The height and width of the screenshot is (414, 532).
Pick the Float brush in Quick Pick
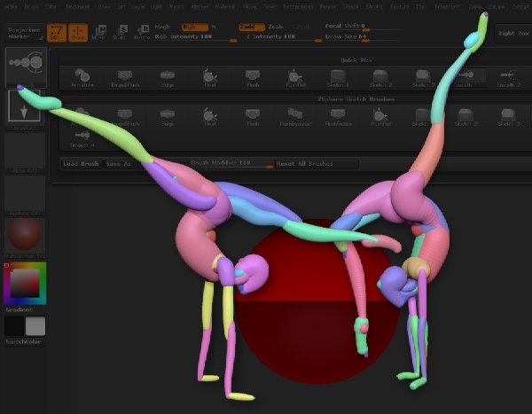click(x=210, y=78)
